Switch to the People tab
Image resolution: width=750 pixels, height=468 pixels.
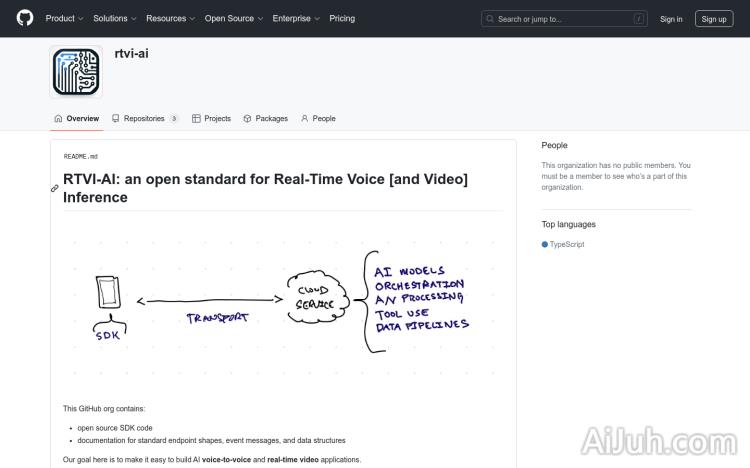click(x=318, y=118)
